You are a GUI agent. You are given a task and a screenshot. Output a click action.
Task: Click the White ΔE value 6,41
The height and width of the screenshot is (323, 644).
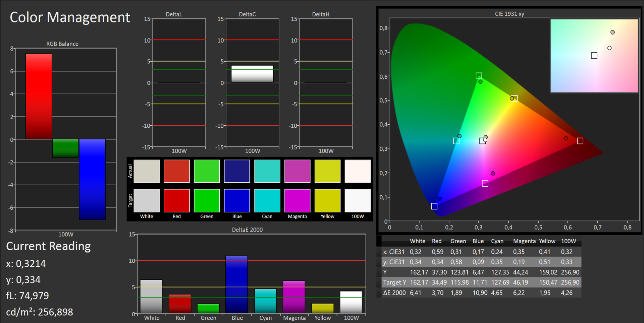(x=415, y=293)
